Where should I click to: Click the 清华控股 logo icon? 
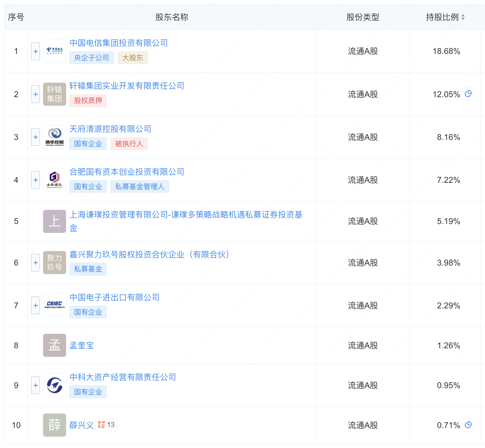coord(55,137)
